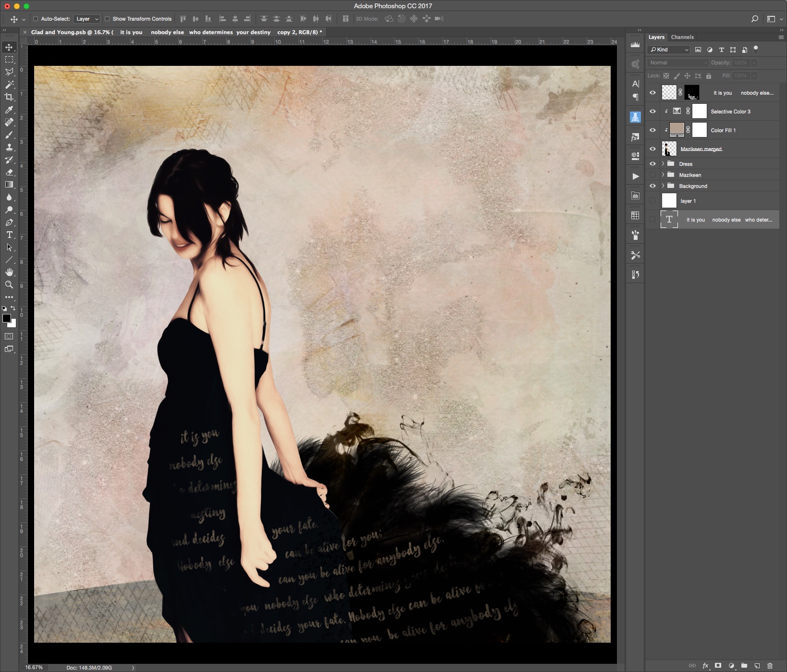The width and height of the screenshot is (787, 672).
Task: Enable the Auto-Select checkbox
Action: coord(36,19)
